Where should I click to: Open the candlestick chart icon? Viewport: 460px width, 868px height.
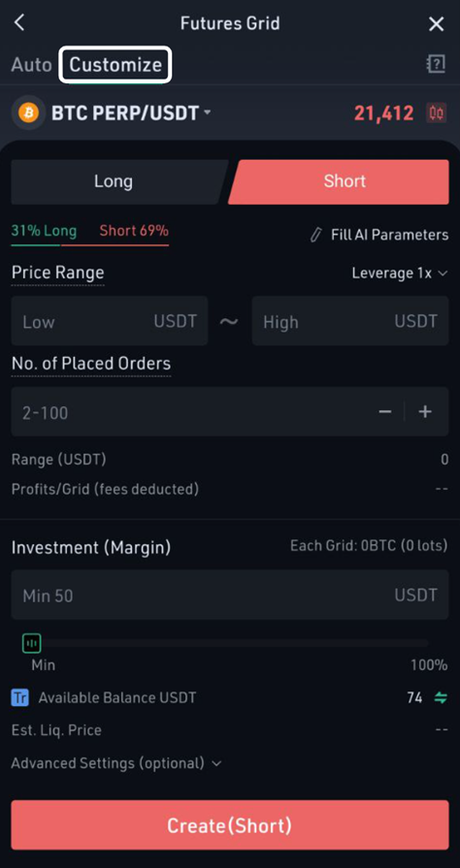[x=436, y=113]
